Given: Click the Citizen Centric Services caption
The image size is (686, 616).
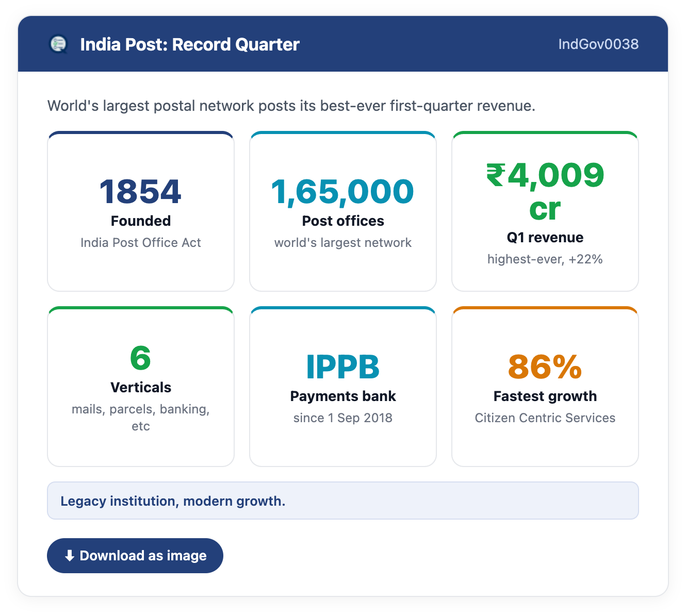Looking at the screenshot, I should pyautogui.click(x=545, y=418).
